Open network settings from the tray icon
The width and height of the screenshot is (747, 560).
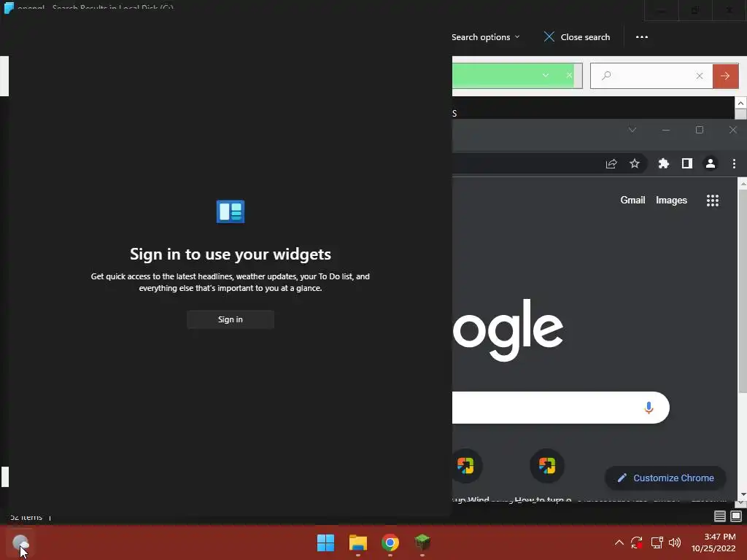(x=657, y=542)
